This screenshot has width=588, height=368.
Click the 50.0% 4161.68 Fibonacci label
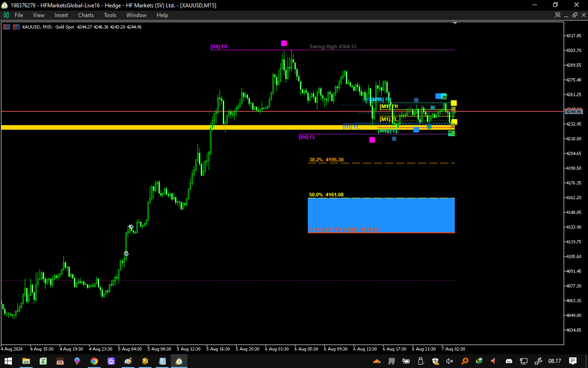click(326, 195)
